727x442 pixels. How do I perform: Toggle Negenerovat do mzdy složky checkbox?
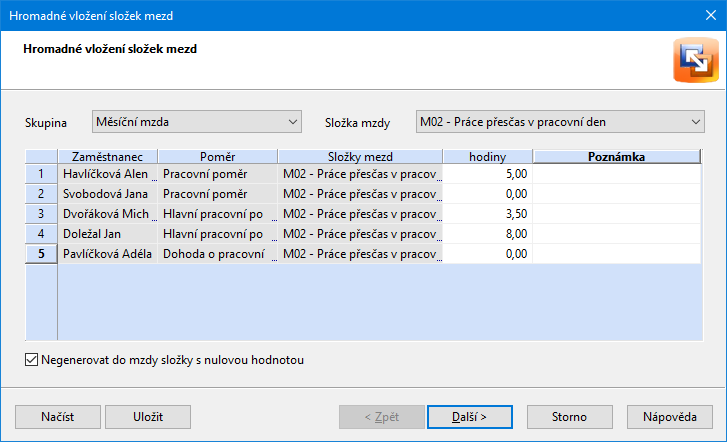point(32,360)
